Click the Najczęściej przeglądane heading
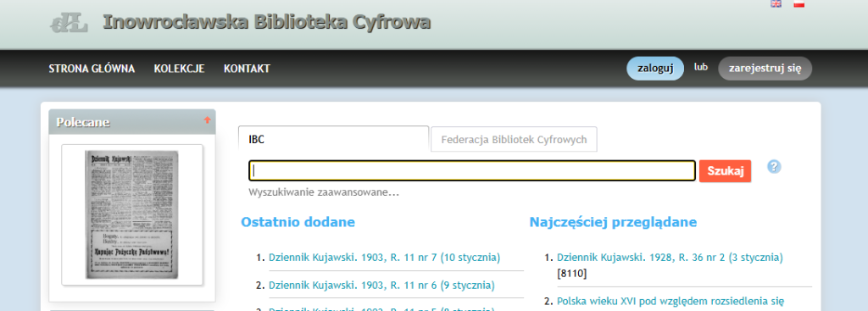Viewport: 868px width, 311px height. [x=613, y=222]
